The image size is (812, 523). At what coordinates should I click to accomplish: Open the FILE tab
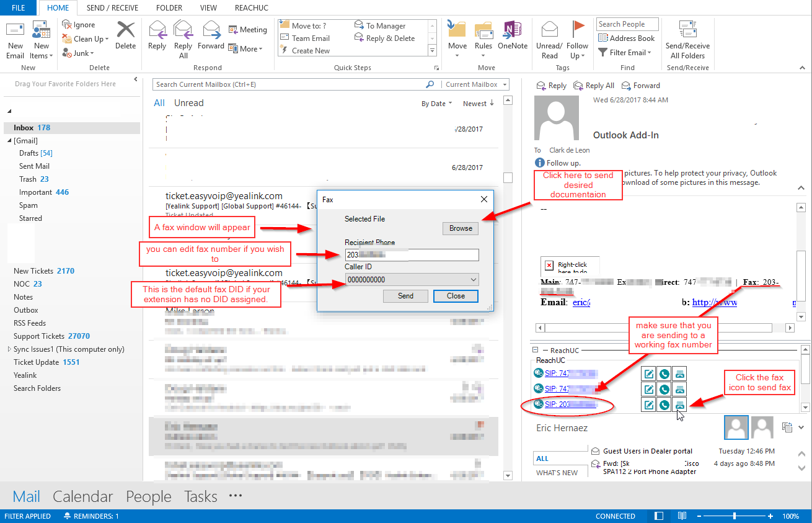[x=19, y=8]
